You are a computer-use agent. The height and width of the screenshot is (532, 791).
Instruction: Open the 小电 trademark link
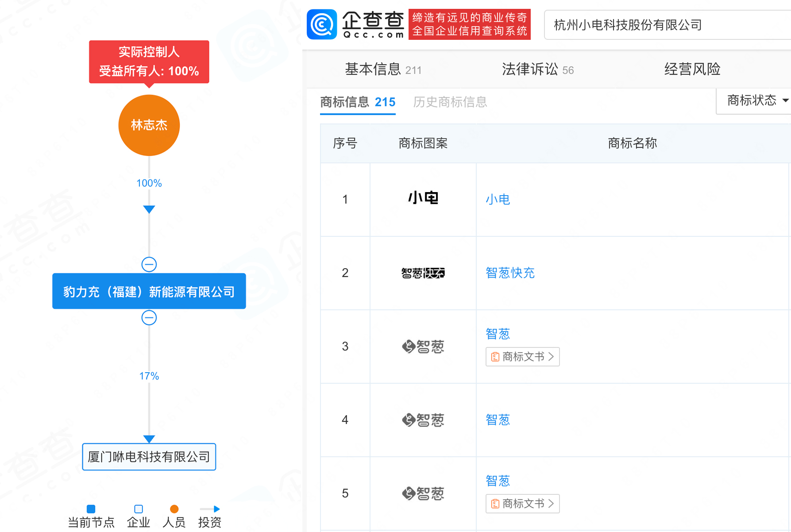(x=498, y=200)
